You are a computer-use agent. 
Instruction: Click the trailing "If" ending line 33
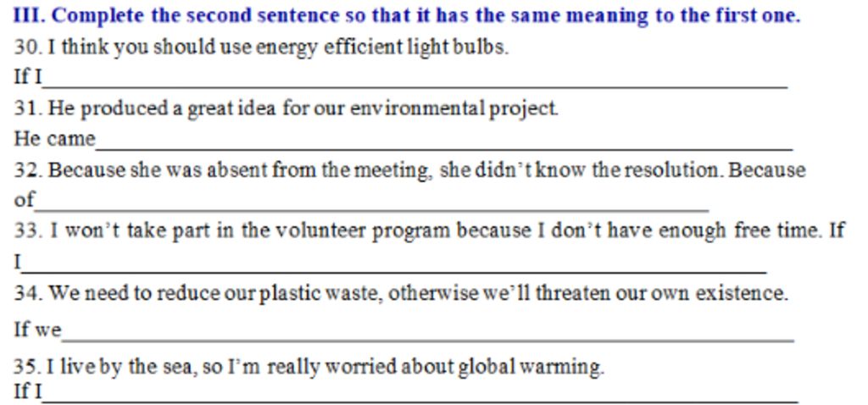tap(836, 230)
